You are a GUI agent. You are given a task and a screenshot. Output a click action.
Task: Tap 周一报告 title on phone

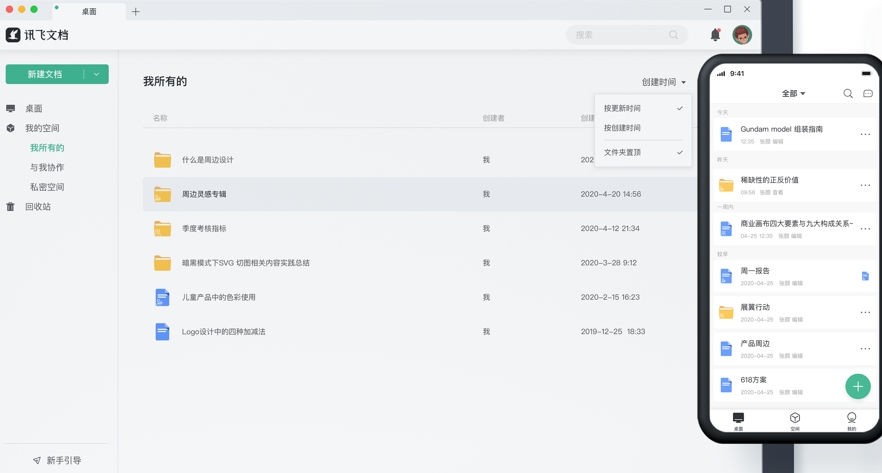point(755,271)
